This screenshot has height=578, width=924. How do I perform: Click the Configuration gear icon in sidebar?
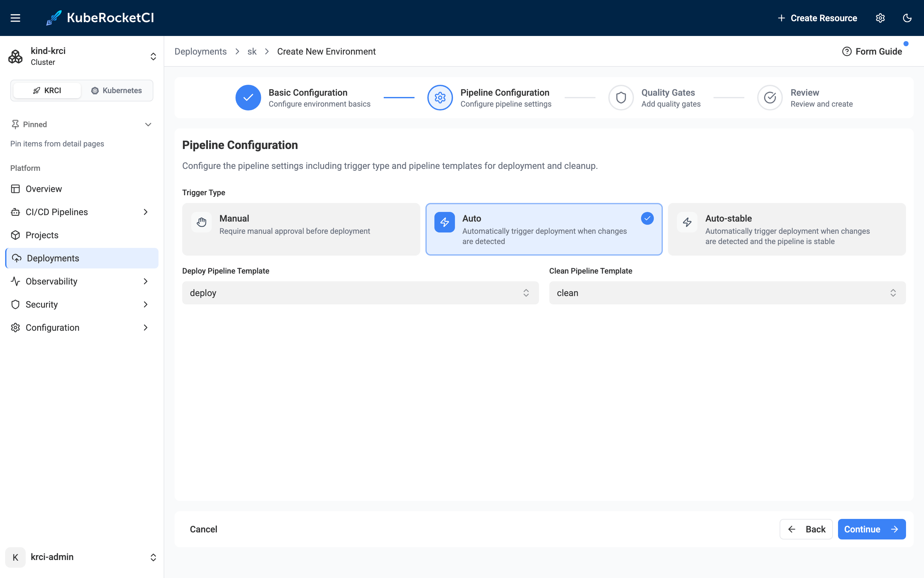(15, 328)
